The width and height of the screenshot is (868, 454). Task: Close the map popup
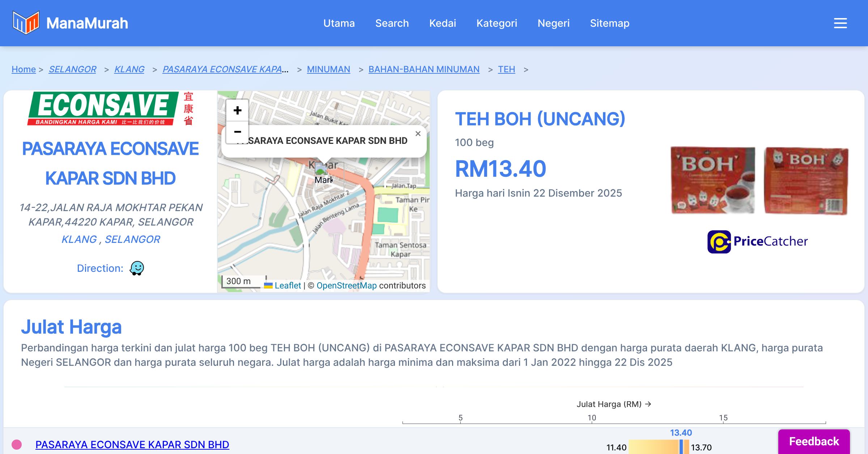[x=418, y=134]
